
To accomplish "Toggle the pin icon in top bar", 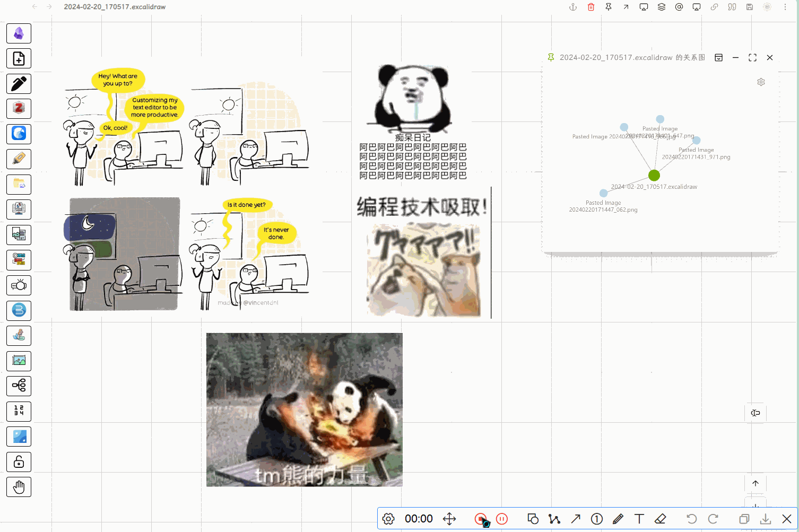I will click(x=609, y=7).
